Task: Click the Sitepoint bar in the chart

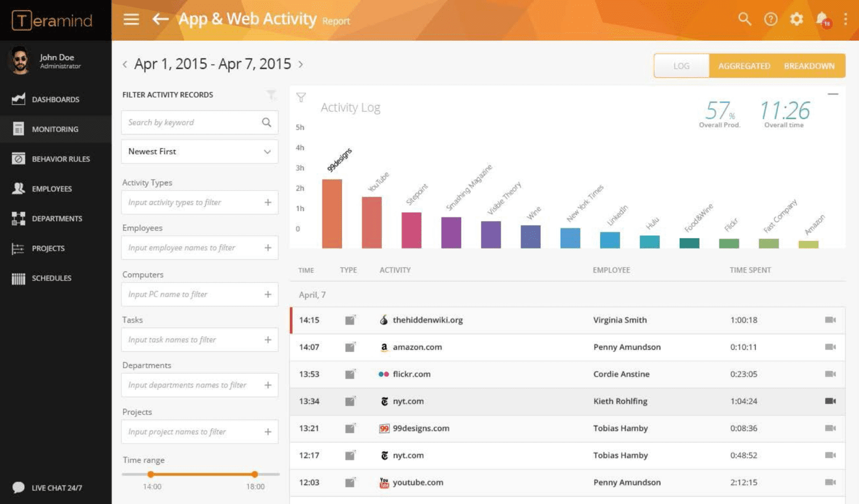Action: (x=411, y=230)
